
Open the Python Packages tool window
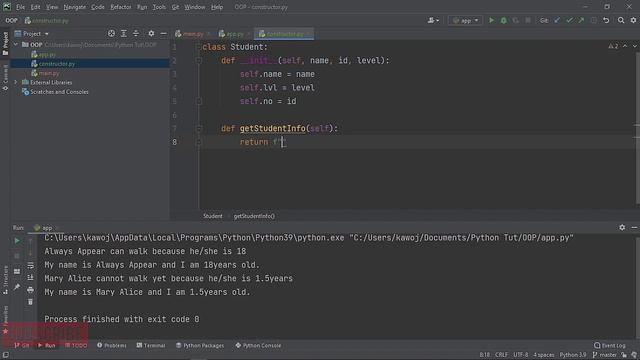tap(200, 345)
